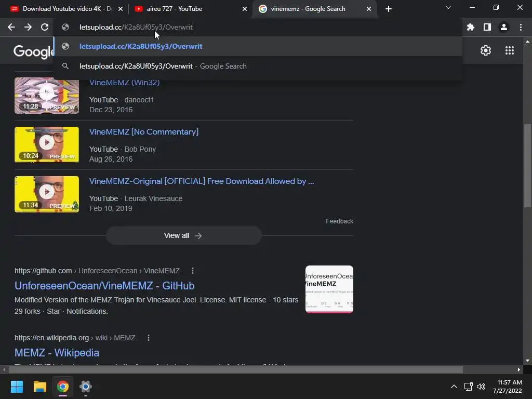The height and width of the screenshot is (399, 532).
Task: Click the Feedback link
Action: pyautogui.click(x=339, y=221)
